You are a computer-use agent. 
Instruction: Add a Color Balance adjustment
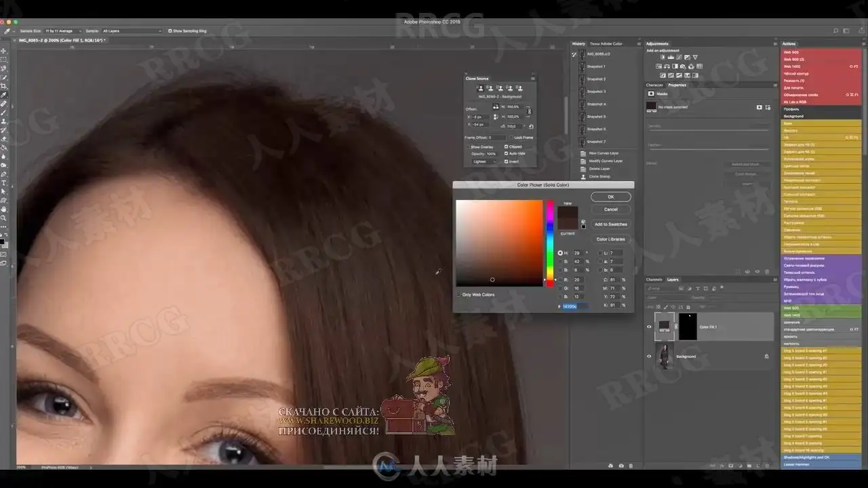(667, 66)
